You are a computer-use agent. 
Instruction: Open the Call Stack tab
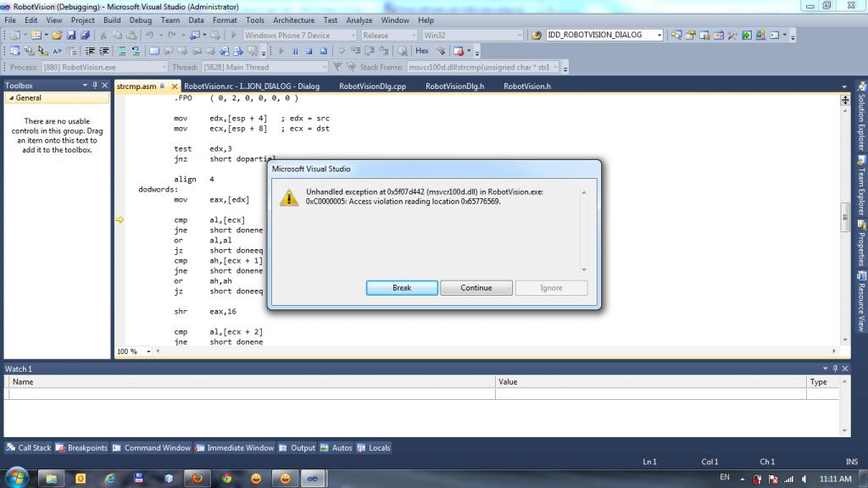coord(28,447)
